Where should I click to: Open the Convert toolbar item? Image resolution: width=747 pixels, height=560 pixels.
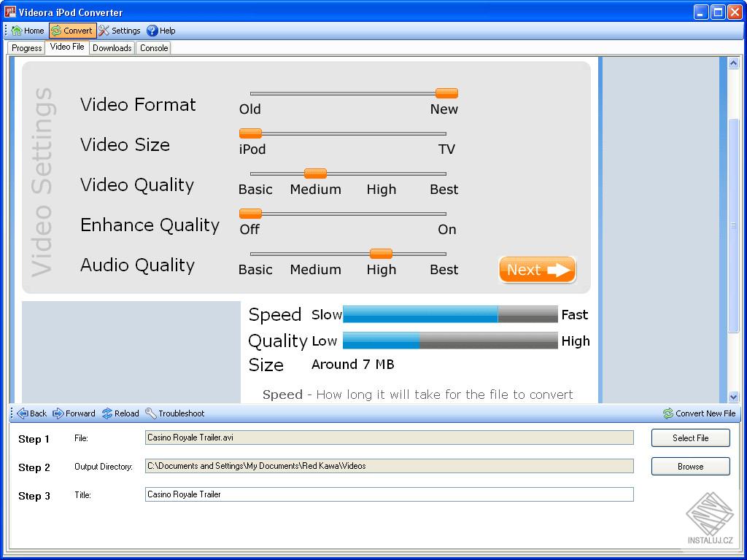(x=72, y=31)
